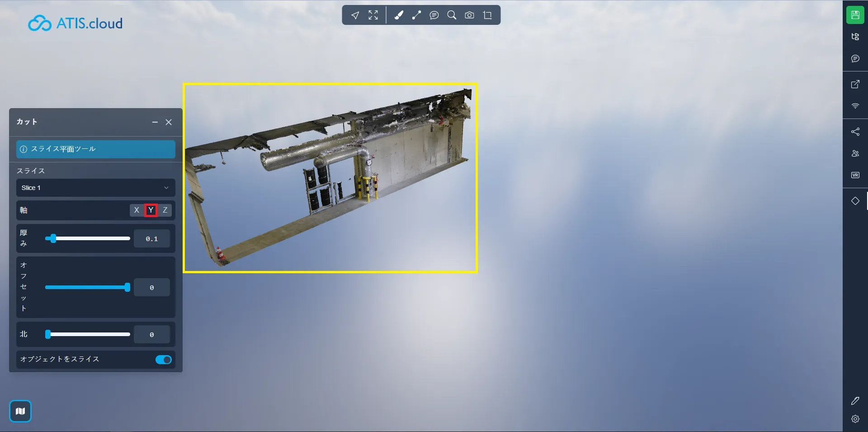Click the search magnifier icon

coord(452,15)
